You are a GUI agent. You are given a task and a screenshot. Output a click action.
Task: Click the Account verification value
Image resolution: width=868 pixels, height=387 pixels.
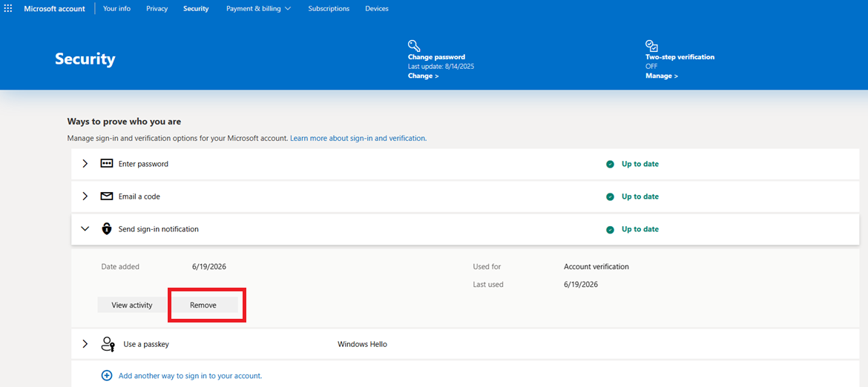(x=596, y=266)
